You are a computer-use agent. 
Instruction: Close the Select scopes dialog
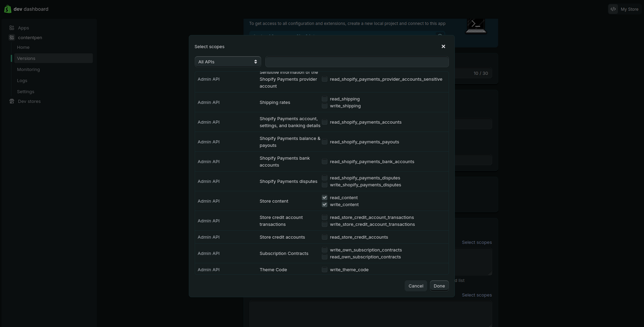pyautogui.click(x=443, y=47)
